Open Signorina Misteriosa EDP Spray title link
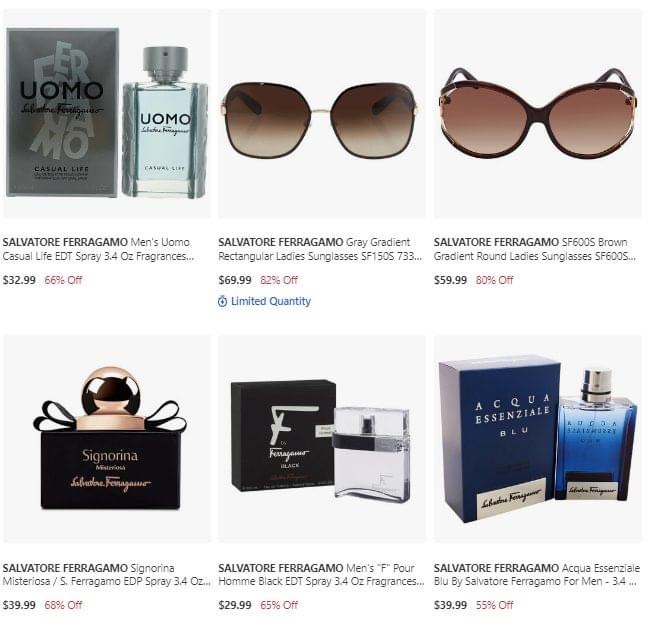 [x=106, y=575]
